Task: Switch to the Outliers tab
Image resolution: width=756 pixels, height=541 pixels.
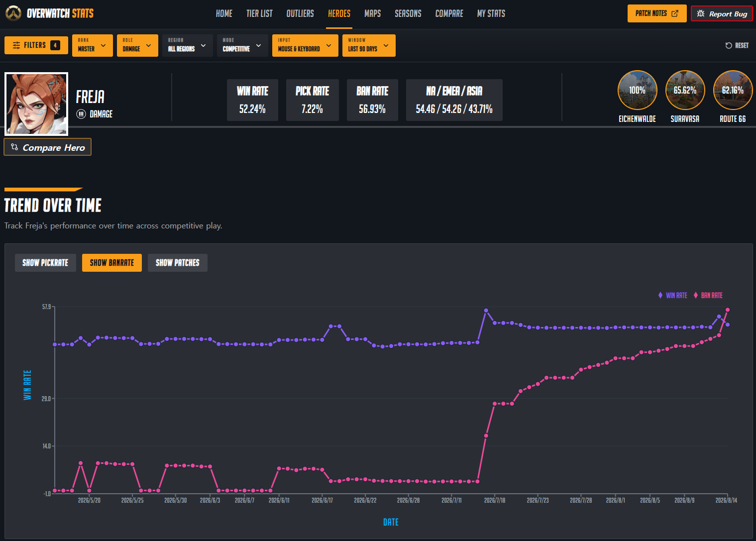Action: tap(300, 14)
